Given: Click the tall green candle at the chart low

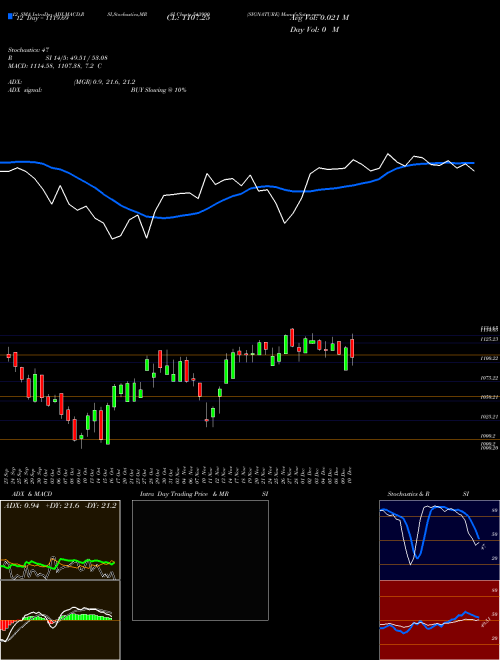Looking at the screenshot, I should [108, 424].
